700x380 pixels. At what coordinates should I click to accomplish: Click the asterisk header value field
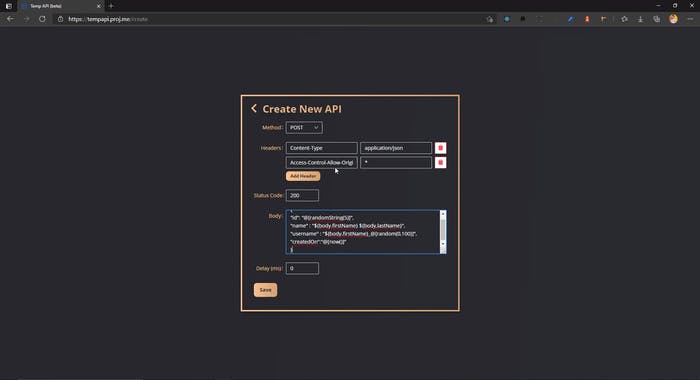coord(396,163)
